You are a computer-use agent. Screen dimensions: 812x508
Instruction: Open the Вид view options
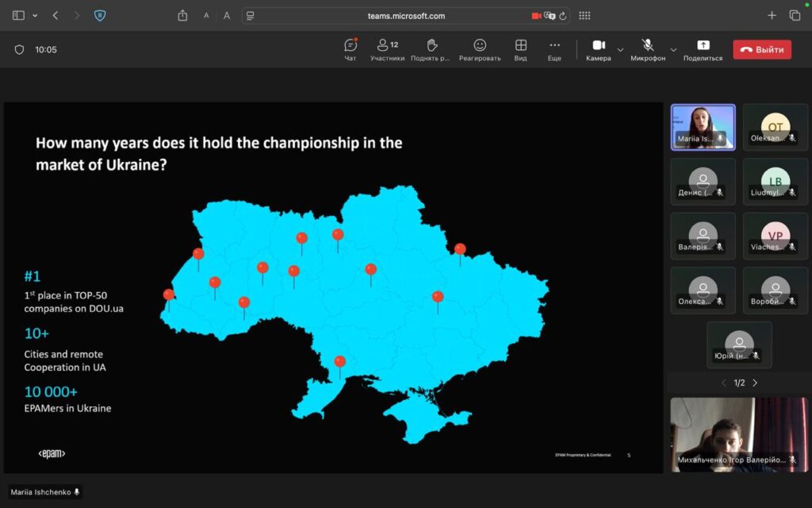click(520, 50)
